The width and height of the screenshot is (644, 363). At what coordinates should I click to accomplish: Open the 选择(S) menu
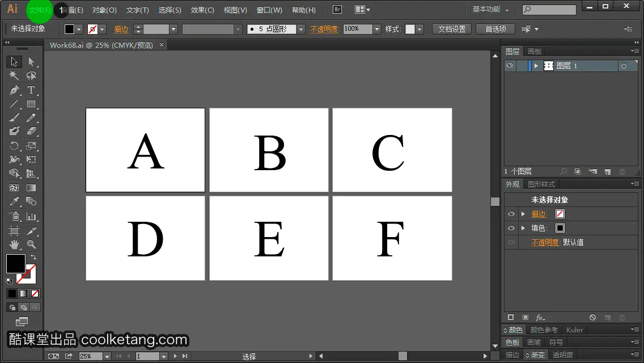[170, 10]
